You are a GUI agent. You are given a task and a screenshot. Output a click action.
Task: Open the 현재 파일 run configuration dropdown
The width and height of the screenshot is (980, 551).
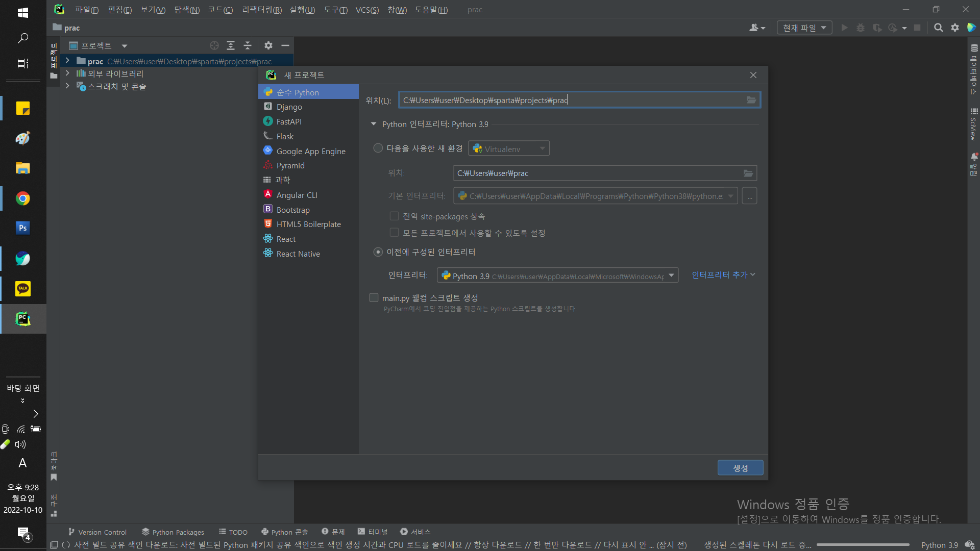(x=804, y=28)
